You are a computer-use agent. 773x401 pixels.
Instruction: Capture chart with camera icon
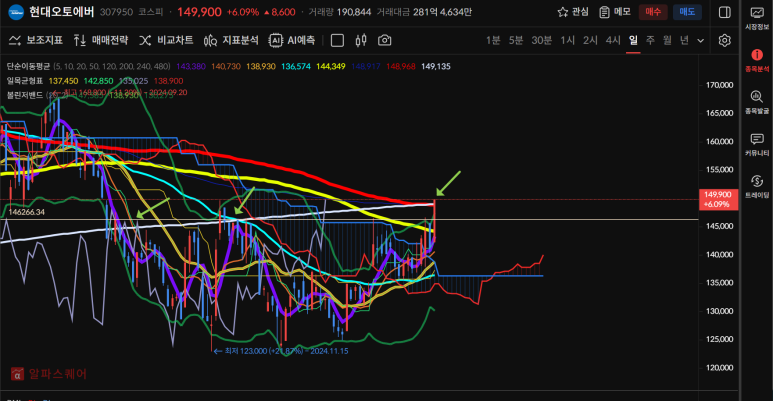pos(385,40)
